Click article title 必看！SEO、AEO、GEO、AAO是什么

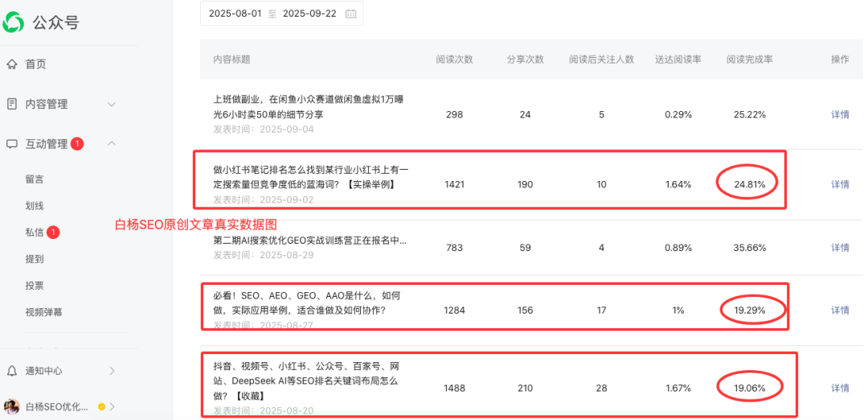point(307,303)
